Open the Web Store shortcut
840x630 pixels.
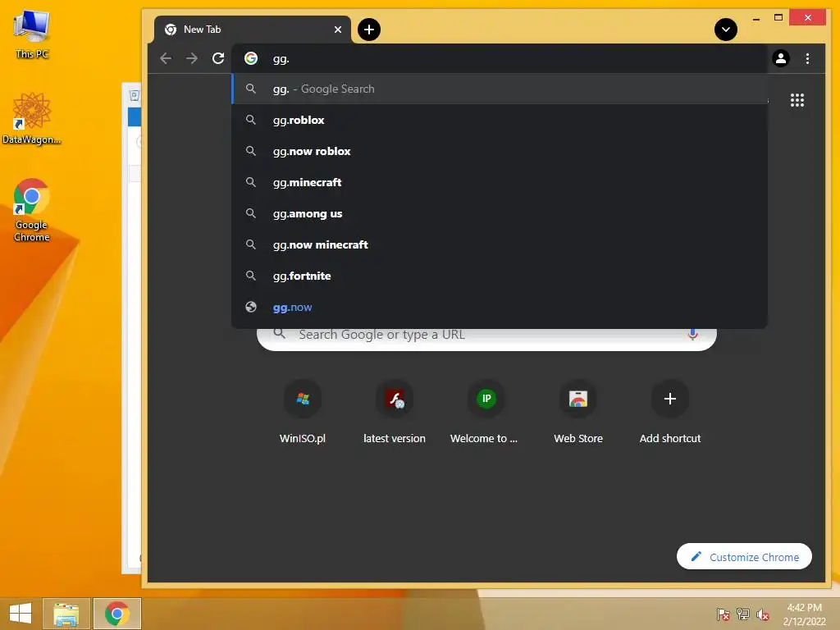[578, 413]
